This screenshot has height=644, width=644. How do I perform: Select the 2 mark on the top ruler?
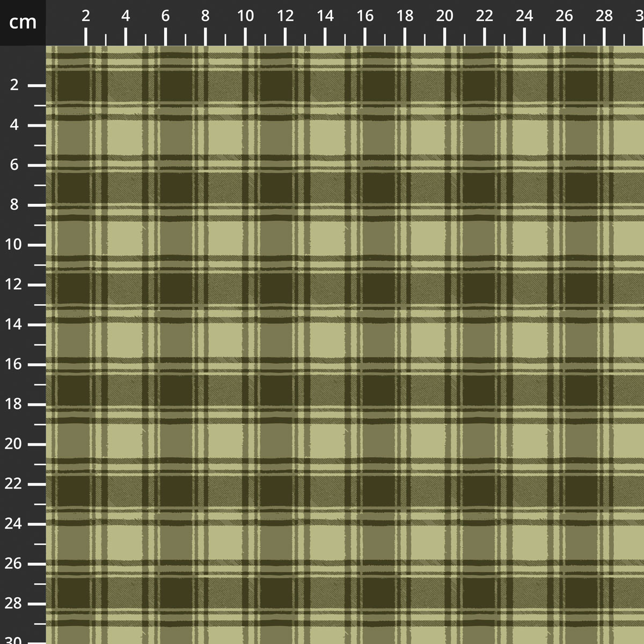pyautogui.click(x=86, y=16)
